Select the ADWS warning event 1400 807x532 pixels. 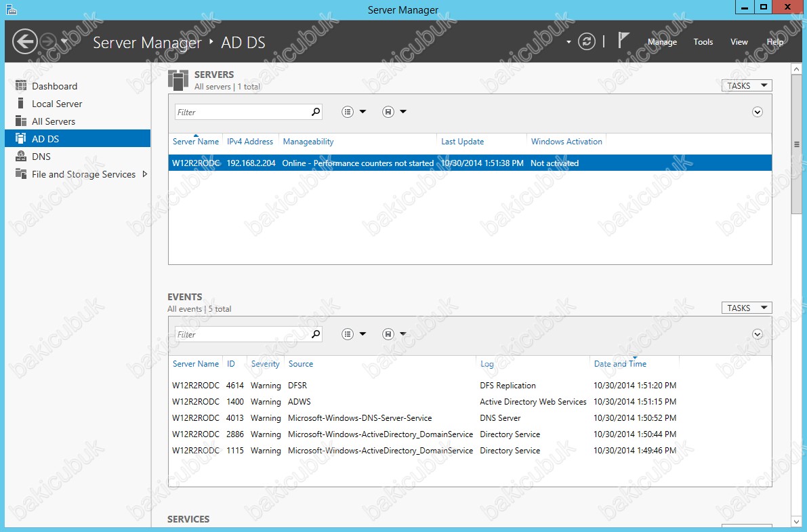470,402
